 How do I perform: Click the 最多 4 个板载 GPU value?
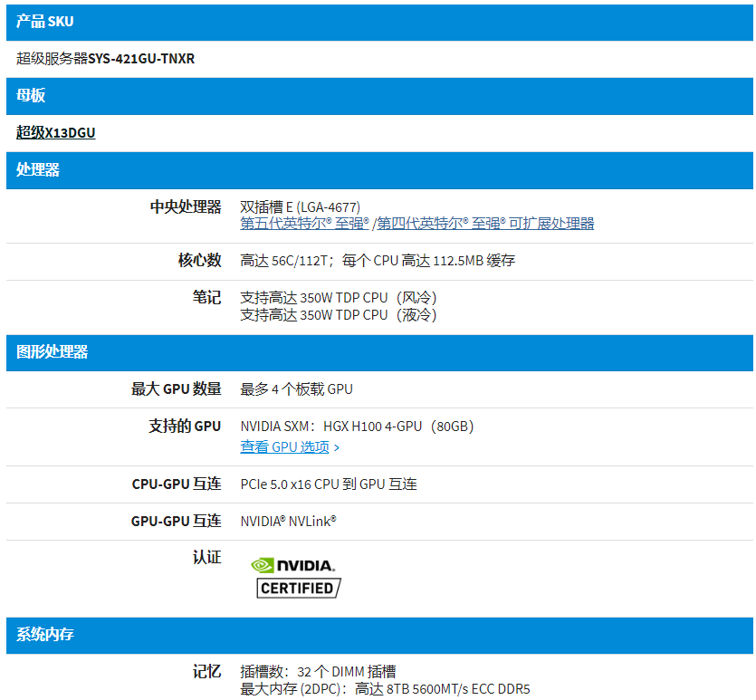(296, 389)
